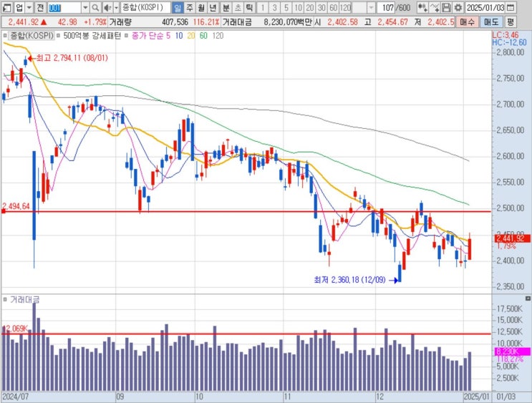Toggle the 거래대금 panel marker
Image resolution: width=532 pixels, height=403 pixels.
(x=5, y=299)
